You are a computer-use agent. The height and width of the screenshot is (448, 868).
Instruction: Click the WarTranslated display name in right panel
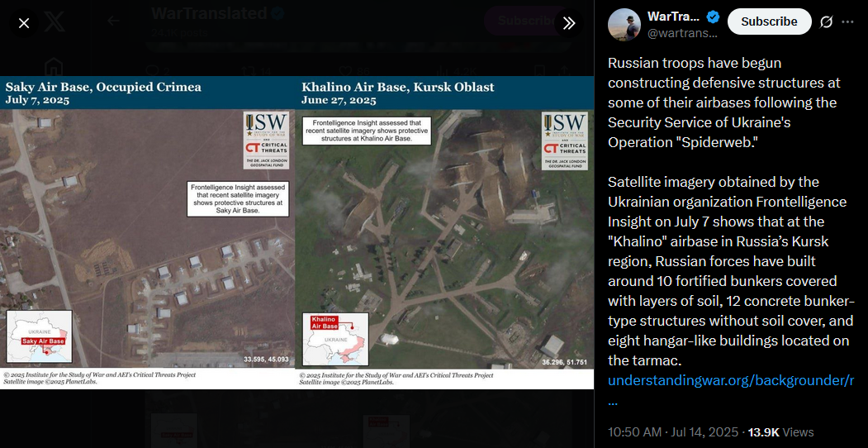click(x=674, y=17)
